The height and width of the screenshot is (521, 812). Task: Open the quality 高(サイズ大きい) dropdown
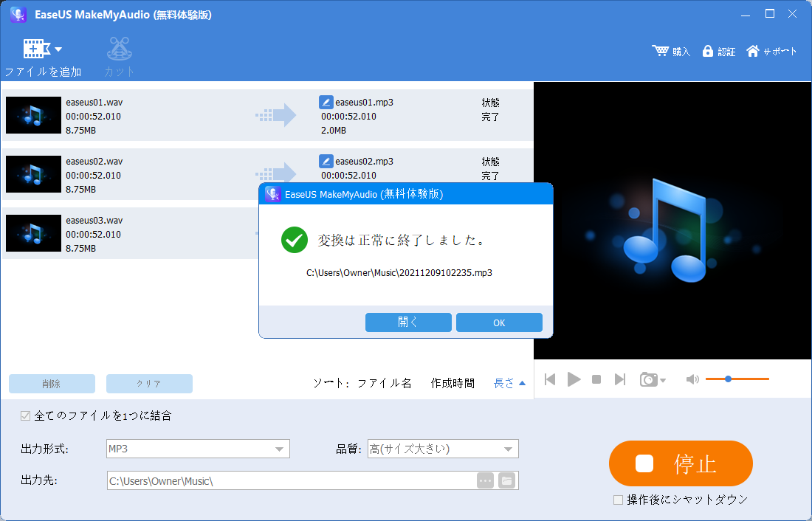[443, 449]
